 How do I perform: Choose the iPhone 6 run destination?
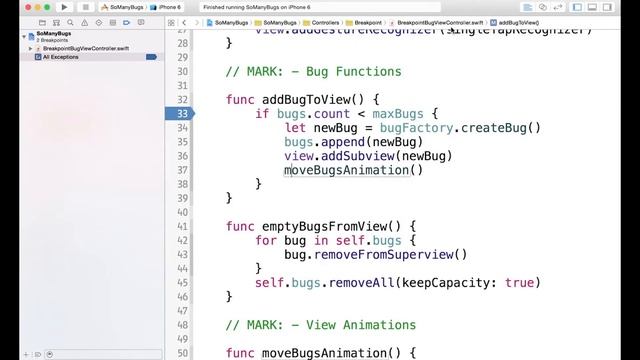click(166, 7)
